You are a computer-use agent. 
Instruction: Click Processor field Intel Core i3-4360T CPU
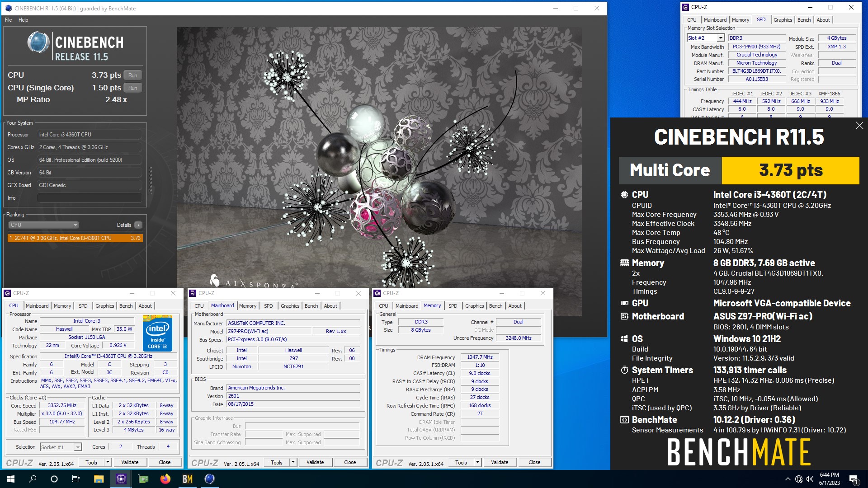90,135
